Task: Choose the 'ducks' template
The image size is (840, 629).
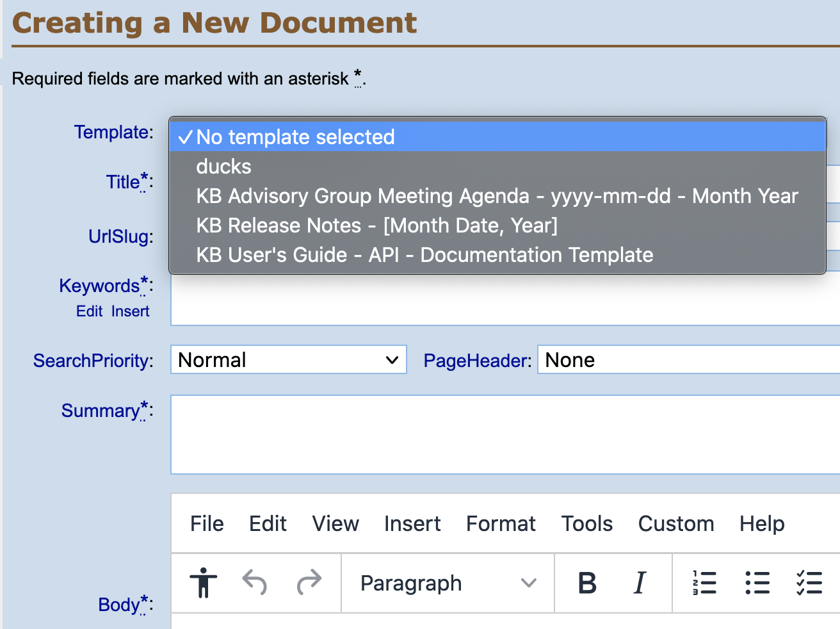Action: point(223,167)
